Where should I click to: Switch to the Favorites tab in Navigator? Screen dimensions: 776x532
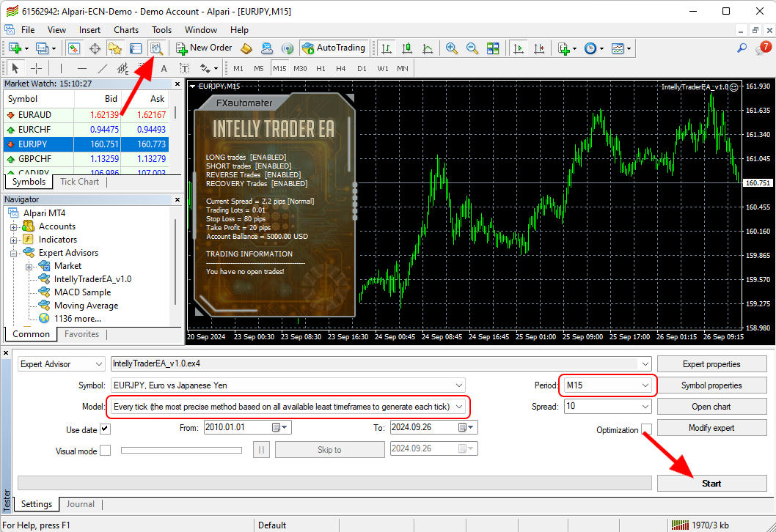click(x=81, y=334)
